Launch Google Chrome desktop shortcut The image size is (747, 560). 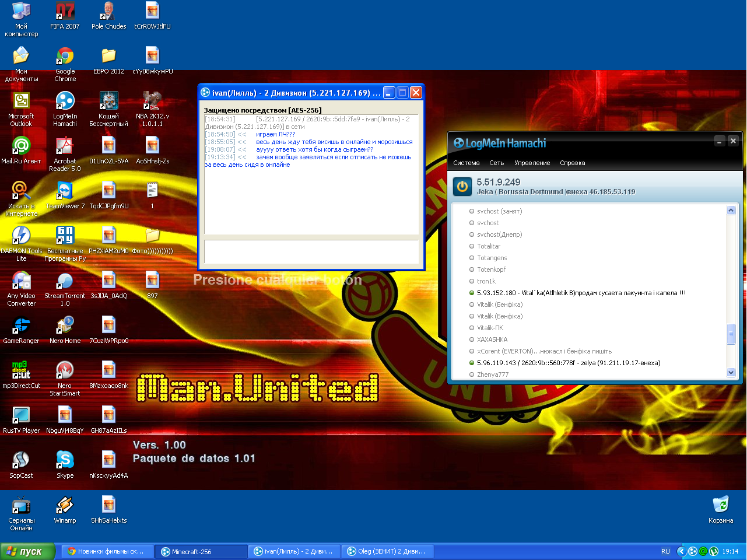(x=65, y=64)
